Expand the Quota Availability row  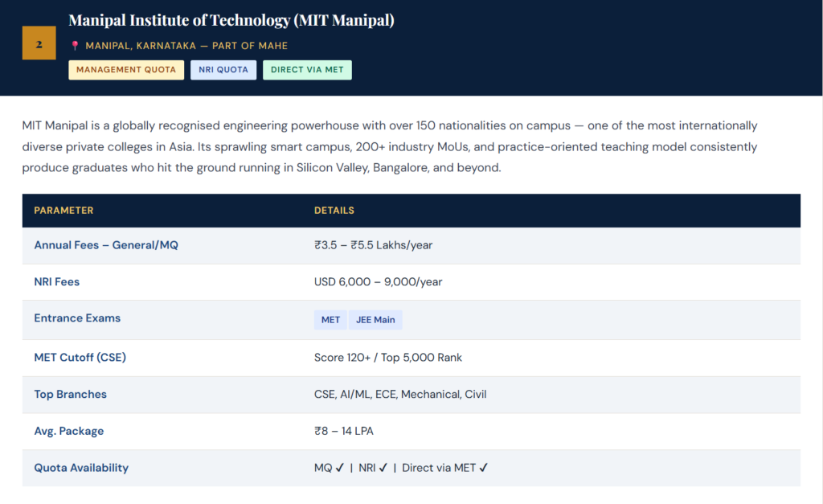tap(81, 467)
